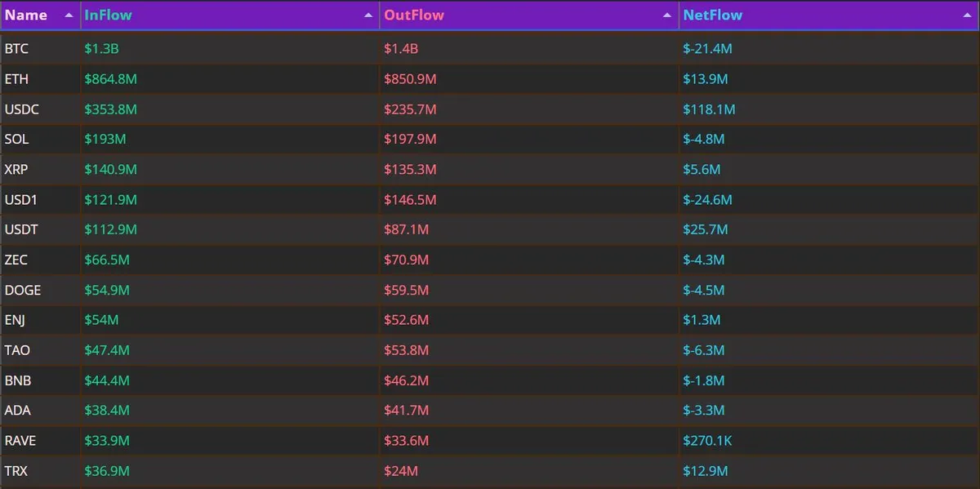This screenshot has height=489, width=980.
Task: Select the USDC row
Action: [490, 109]
